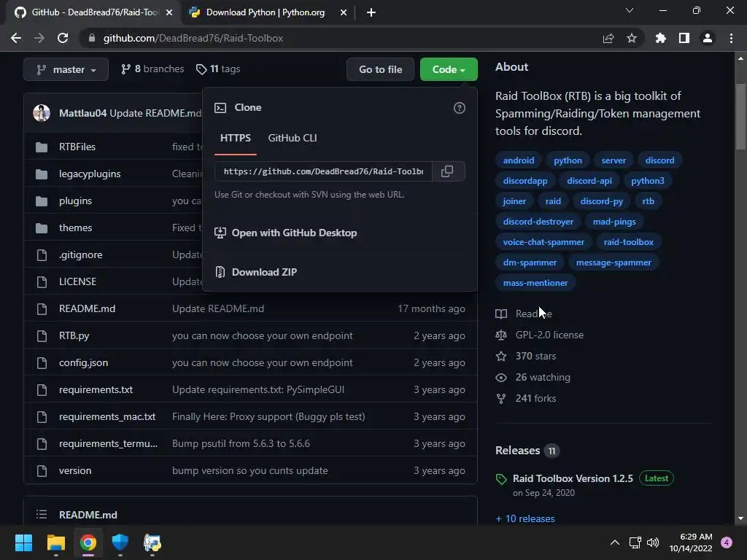Open the version file
Image resolution: width=747 pixels, height=560 pixels.
click(x=75, y=470)
